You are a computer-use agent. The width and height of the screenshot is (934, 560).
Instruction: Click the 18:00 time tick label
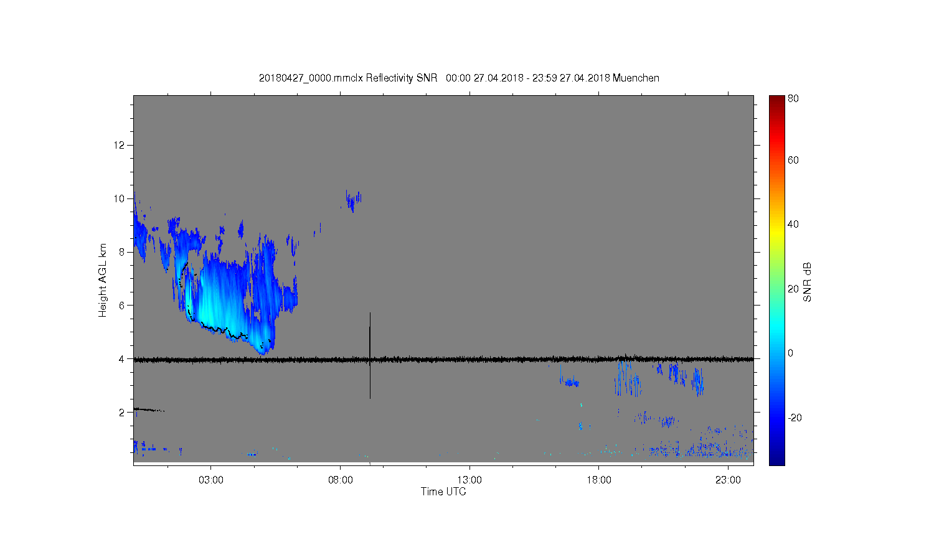click(x=599, y=480)
